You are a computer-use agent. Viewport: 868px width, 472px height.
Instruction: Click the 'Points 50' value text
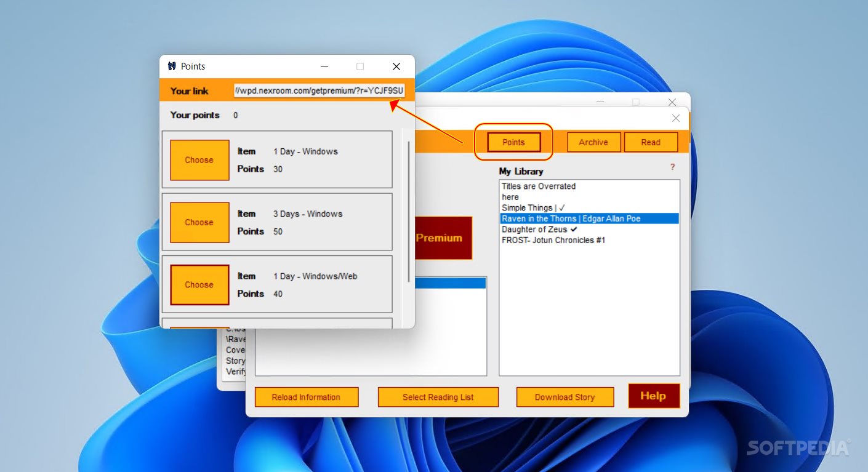point(278,231)
